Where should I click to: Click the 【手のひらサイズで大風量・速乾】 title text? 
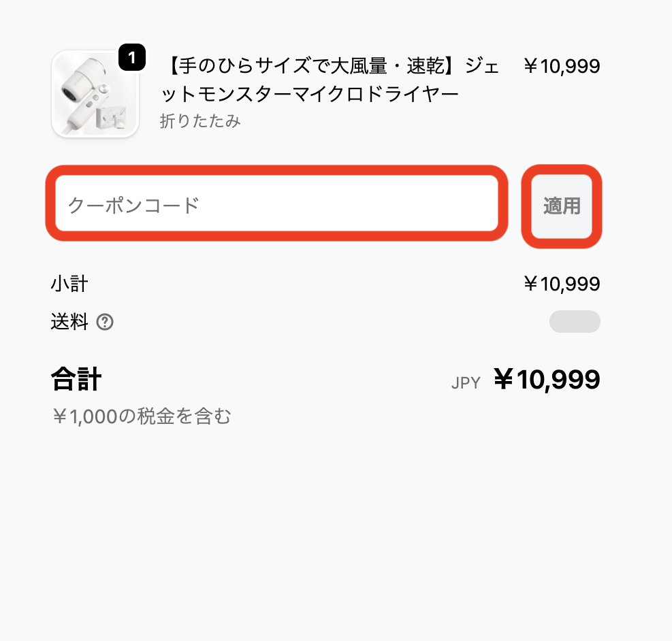(315, 67)
